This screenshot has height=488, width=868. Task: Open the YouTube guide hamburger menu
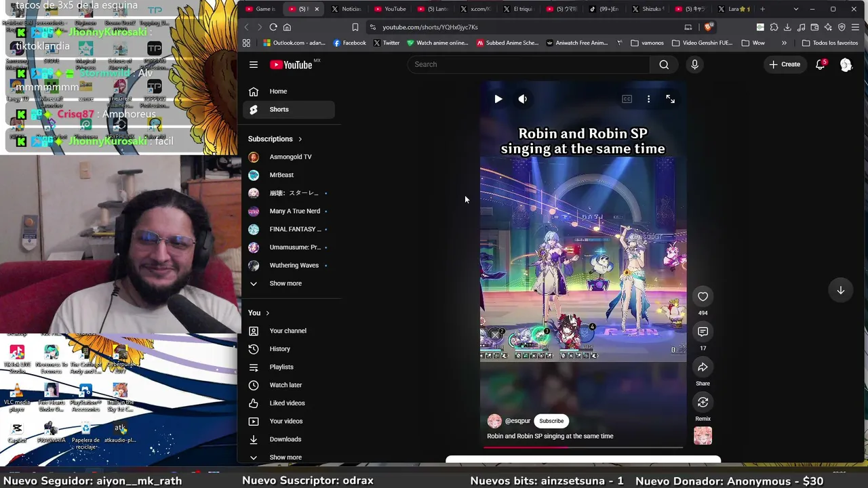point(254,64)
